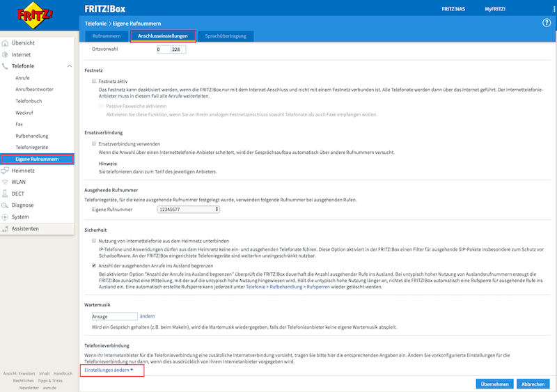Open Telefoniegeräte menu entry
The height and width of the screenshot is (392, 557).
pyautogui.click(x=32, y=147)
